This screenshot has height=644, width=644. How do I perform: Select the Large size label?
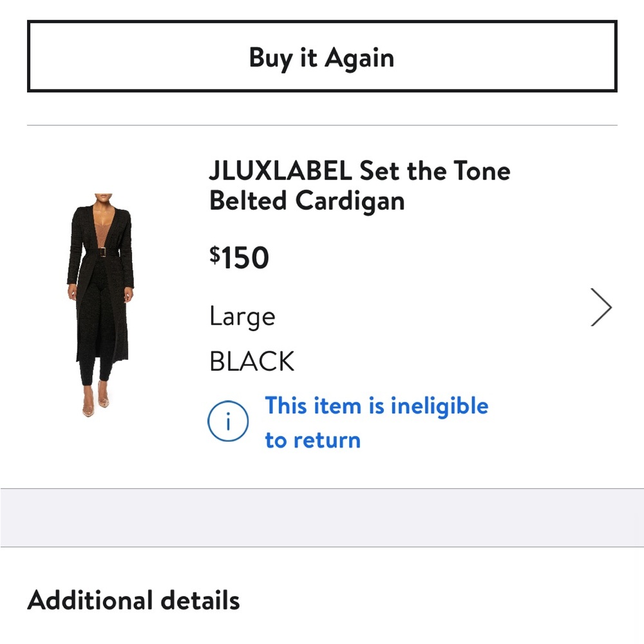241,316
